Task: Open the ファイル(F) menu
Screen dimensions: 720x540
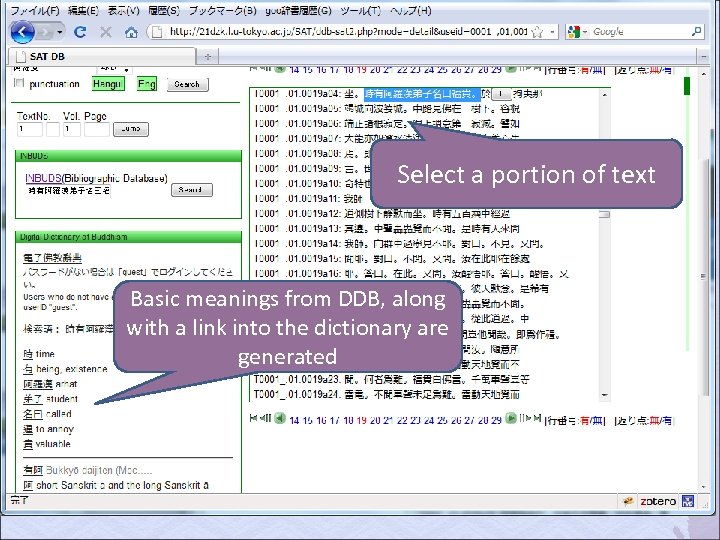Action: [x=35, y=11]
